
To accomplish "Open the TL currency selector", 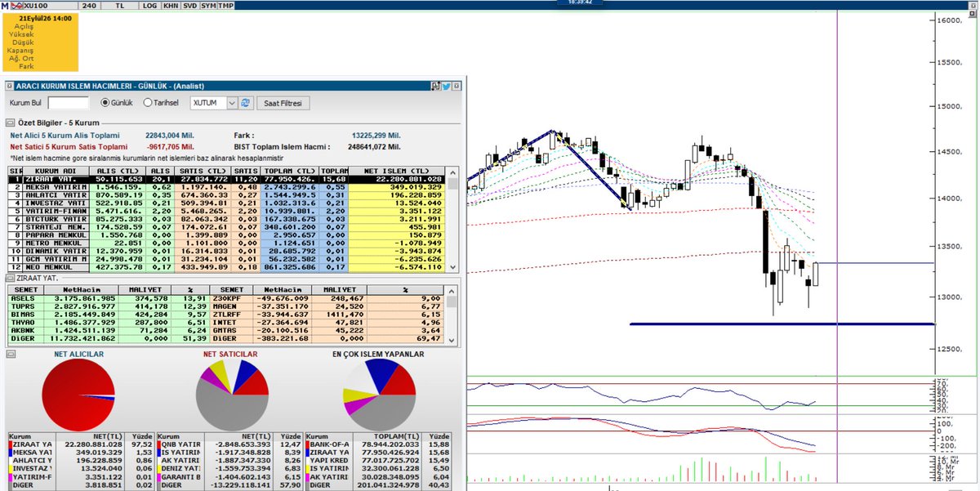I will coord(121,5).
